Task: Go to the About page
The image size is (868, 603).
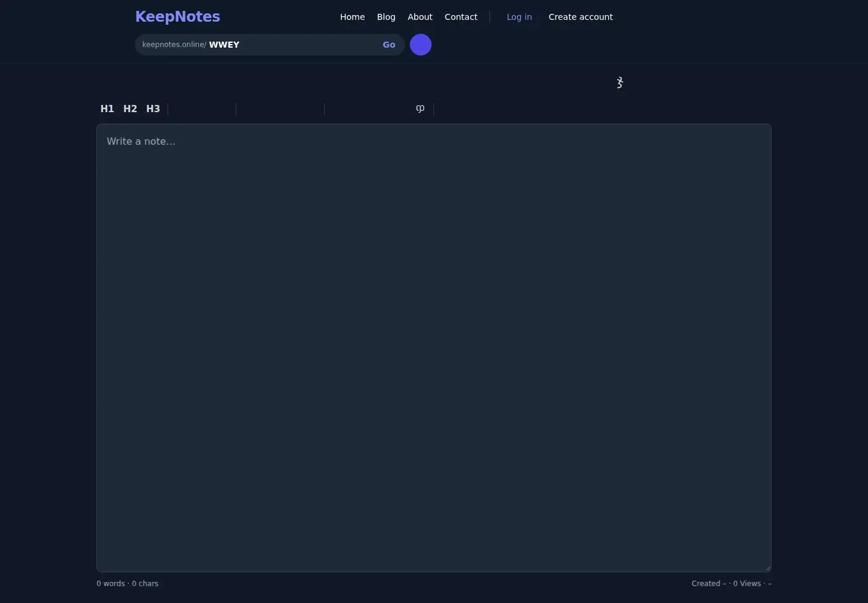Action: click(420, 17)
